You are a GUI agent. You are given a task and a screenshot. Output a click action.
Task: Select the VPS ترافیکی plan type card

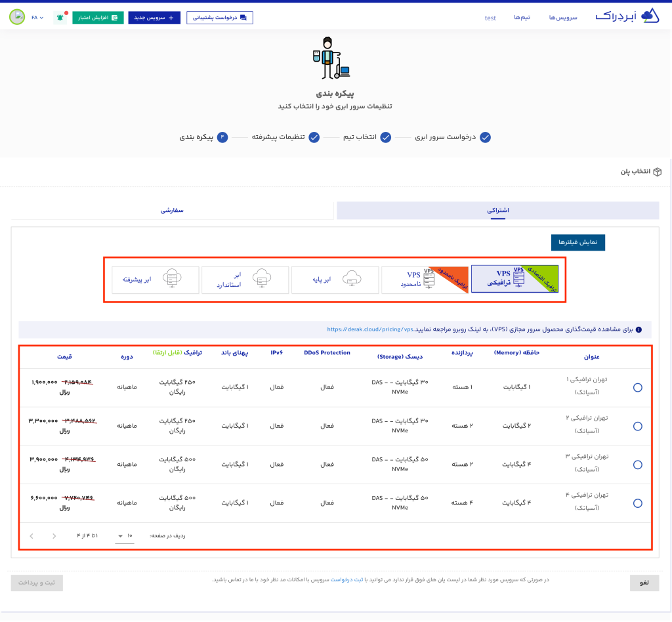click(x=514, y=278)
